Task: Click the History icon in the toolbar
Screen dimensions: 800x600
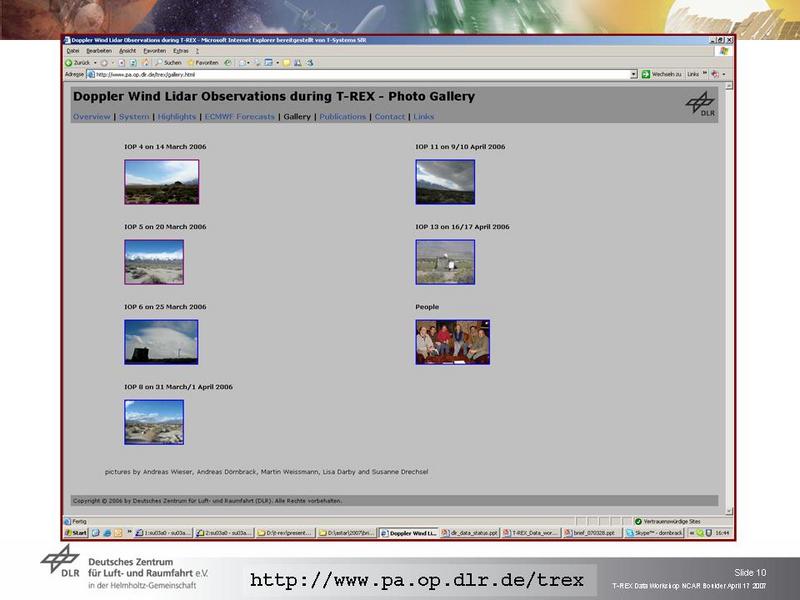Action: coord(228,63)
